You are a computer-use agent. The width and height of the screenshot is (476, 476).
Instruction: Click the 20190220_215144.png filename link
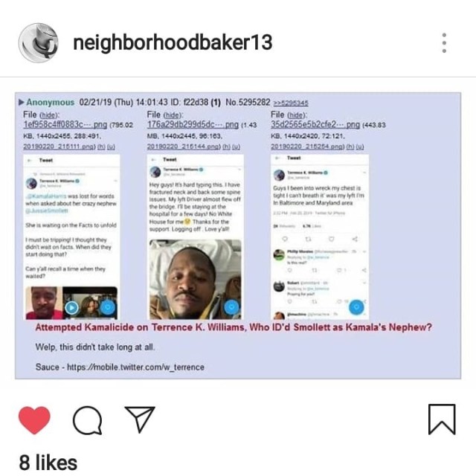184,147
